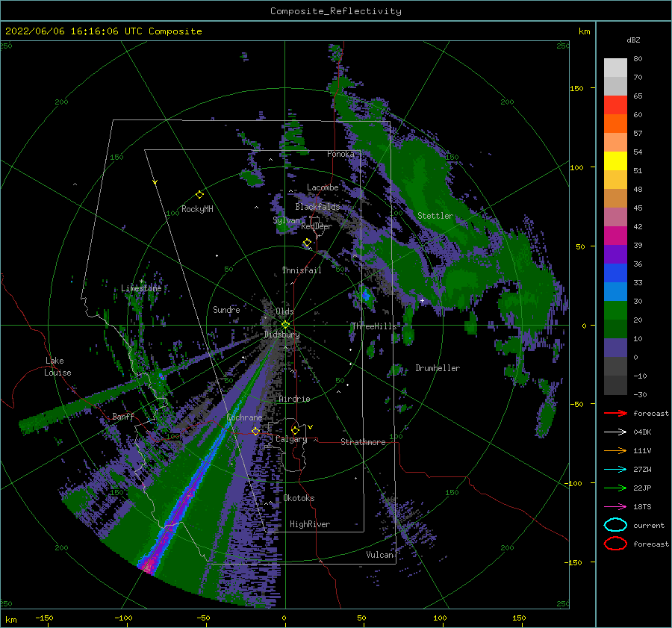Click the small blue echo northwest of ThreeHills
Screen dimensions: 672x628
[366, 294]
